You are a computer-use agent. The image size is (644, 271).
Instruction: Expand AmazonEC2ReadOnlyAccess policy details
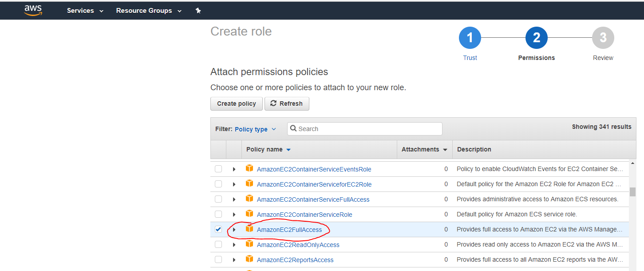point(234,245)
